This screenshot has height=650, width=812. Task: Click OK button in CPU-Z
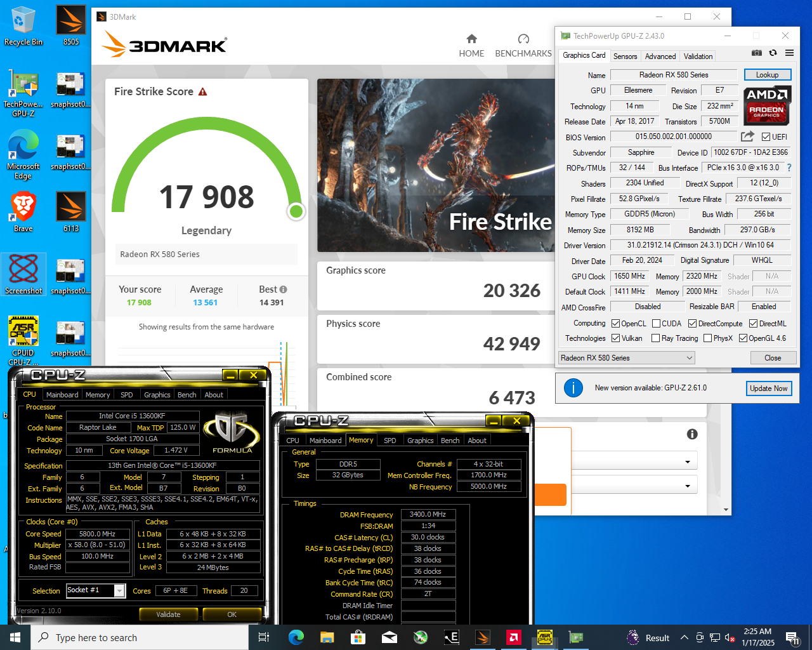coord(232,614)
